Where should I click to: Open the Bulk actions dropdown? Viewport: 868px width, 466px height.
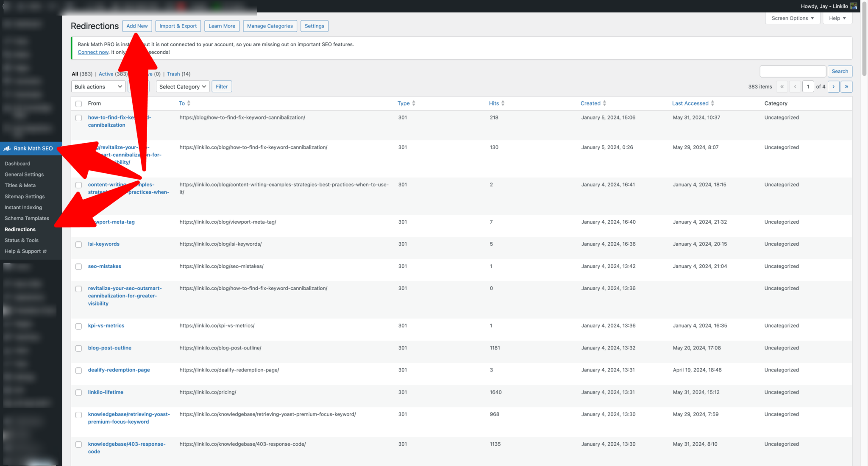pos(98,86)
